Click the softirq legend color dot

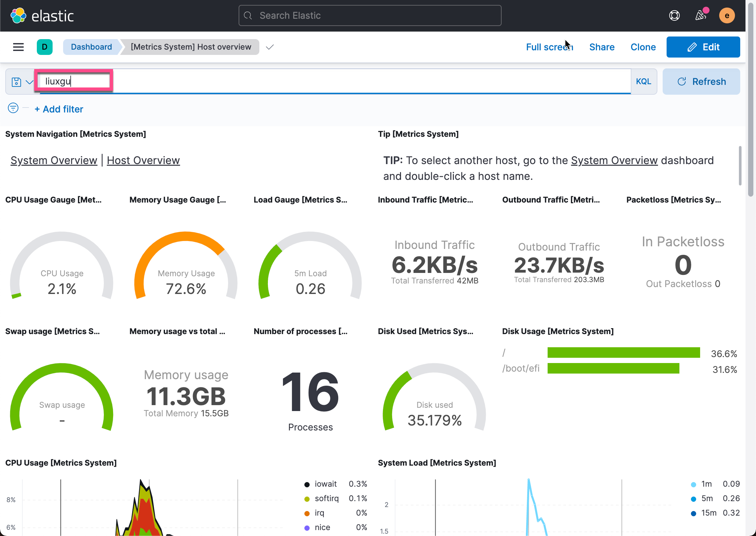(307, 499)
